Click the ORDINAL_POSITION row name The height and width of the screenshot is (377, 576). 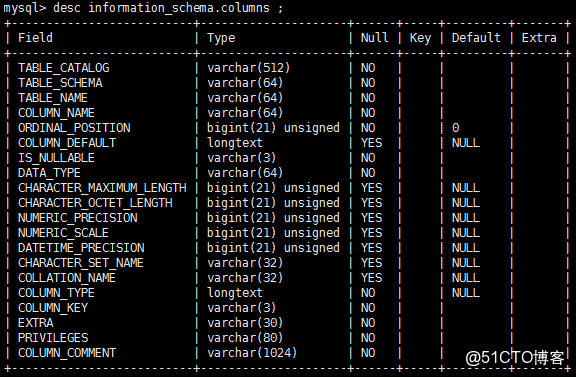coord(74,128)
